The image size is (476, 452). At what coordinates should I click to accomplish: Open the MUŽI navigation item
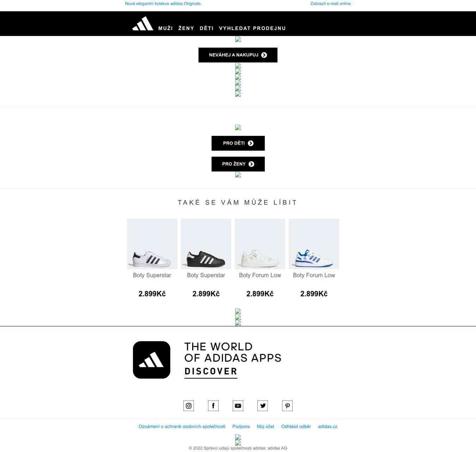coord(165,28)
